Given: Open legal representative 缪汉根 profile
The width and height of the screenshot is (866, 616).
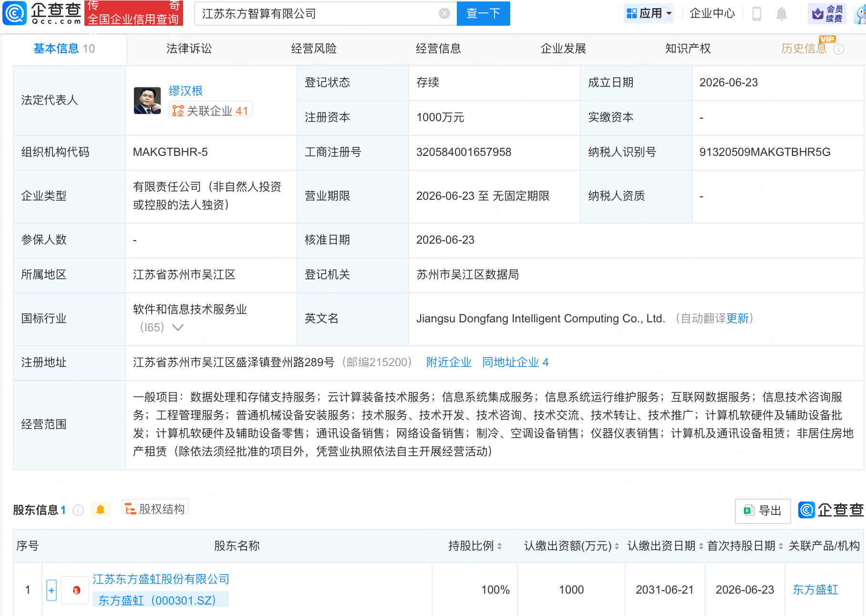Looking at the screenshot, I should point(186,91).
